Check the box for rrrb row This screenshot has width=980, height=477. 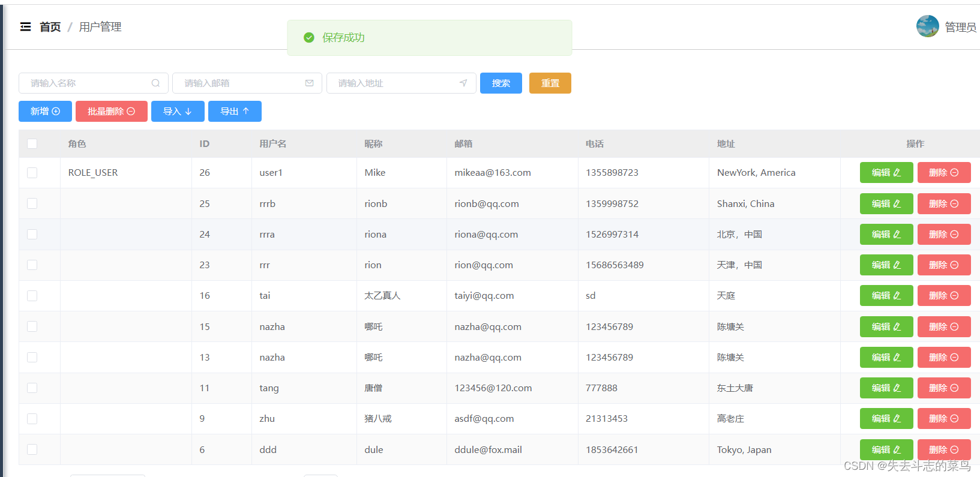pyautogui.click(x=32, y=203)
